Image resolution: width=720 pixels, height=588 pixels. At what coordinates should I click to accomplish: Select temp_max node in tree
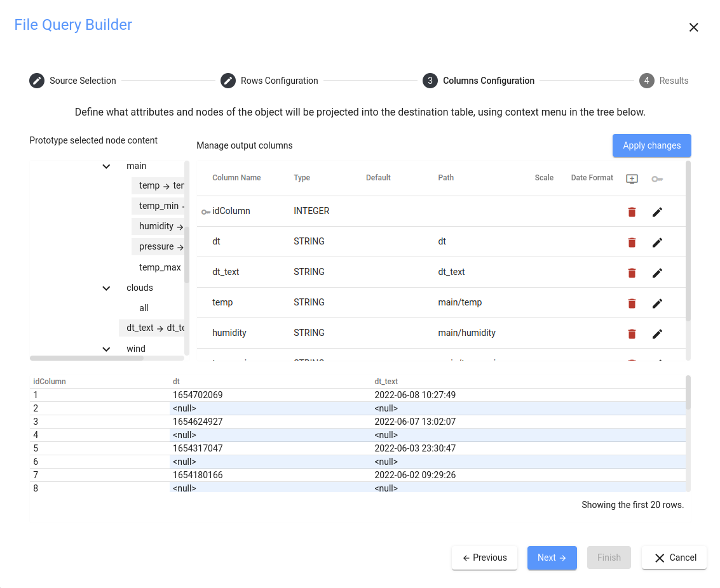coord(160,267)
